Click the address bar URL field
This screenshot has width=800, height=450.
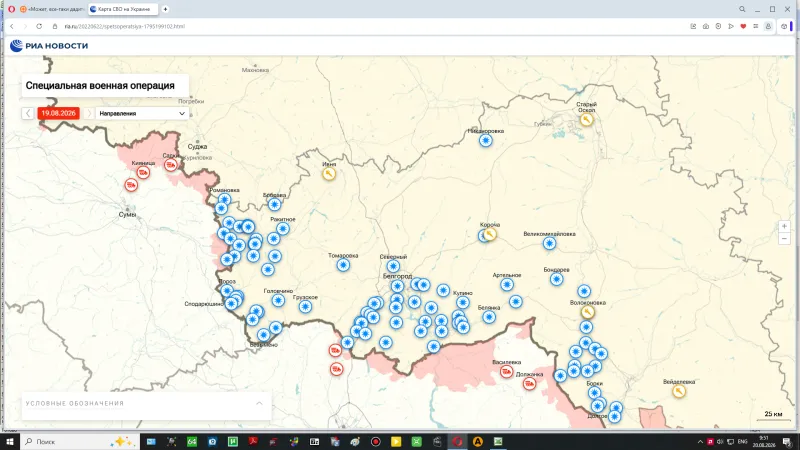click(x=124, y=26)
